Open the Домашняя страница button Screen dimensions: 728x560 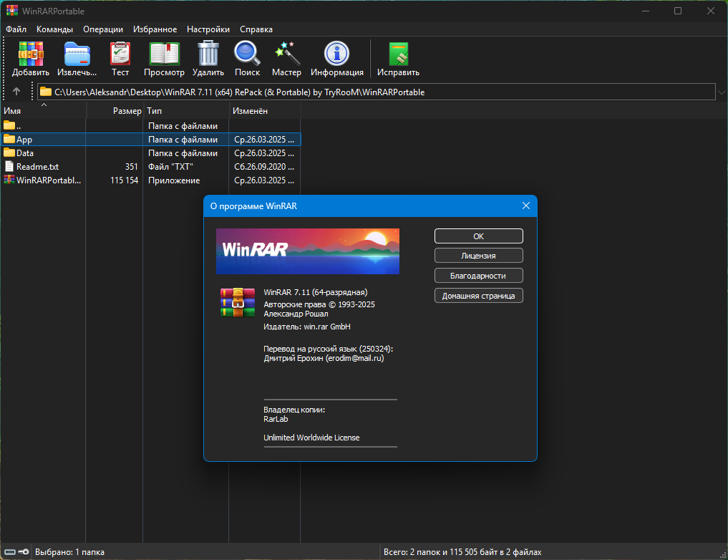tap(478, 296)
